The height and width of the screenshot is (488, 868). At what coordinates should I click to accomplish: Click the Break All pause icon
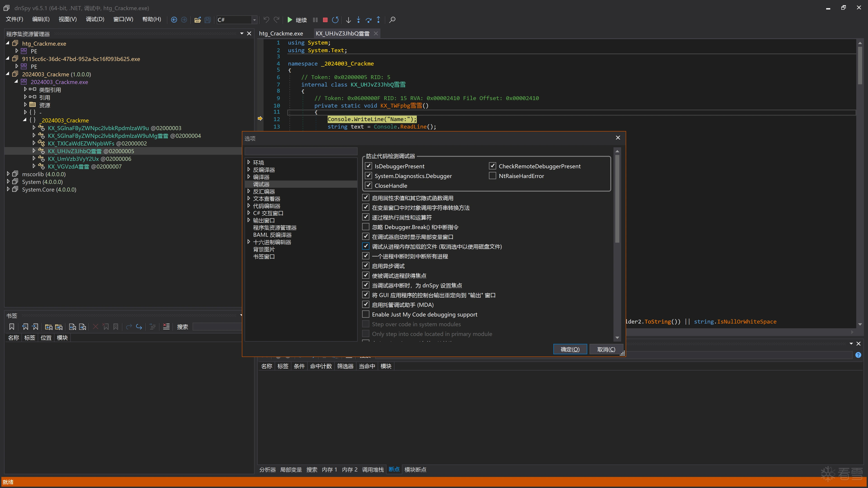[315, 20]
